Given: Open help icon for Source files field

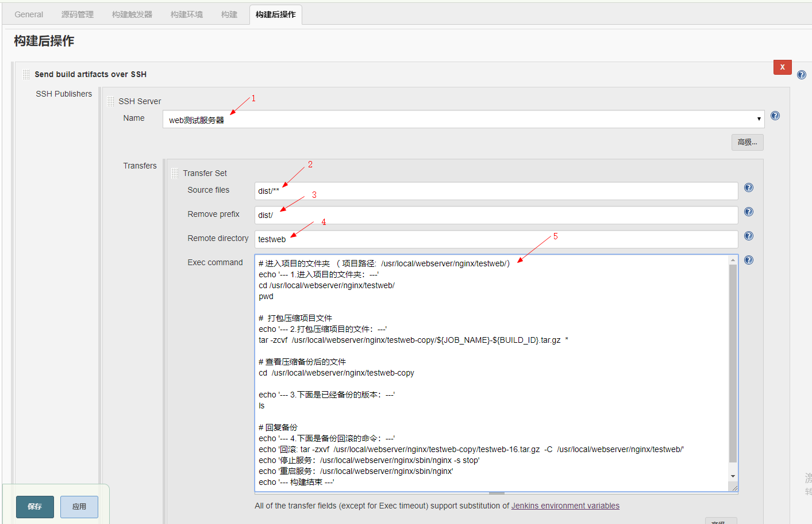Looking at the screenshot, I should pyautogui.click(x=749, y=188).
